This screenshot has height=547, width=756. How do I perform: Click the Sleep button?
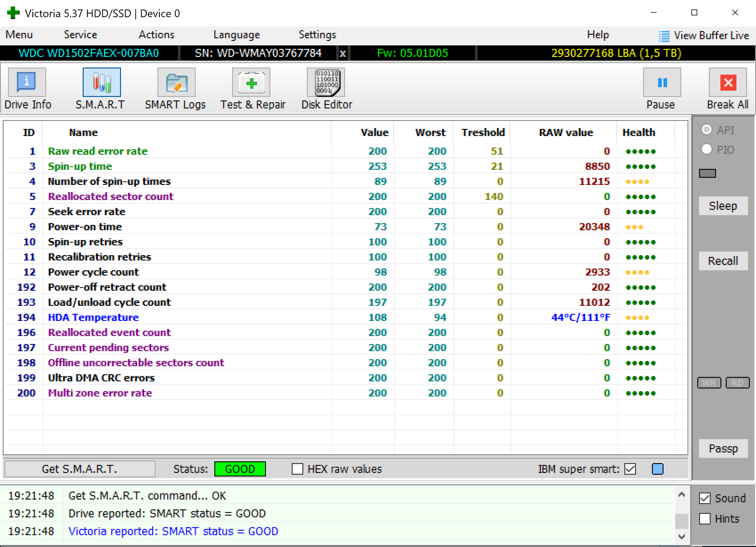(x=723, y=206)
